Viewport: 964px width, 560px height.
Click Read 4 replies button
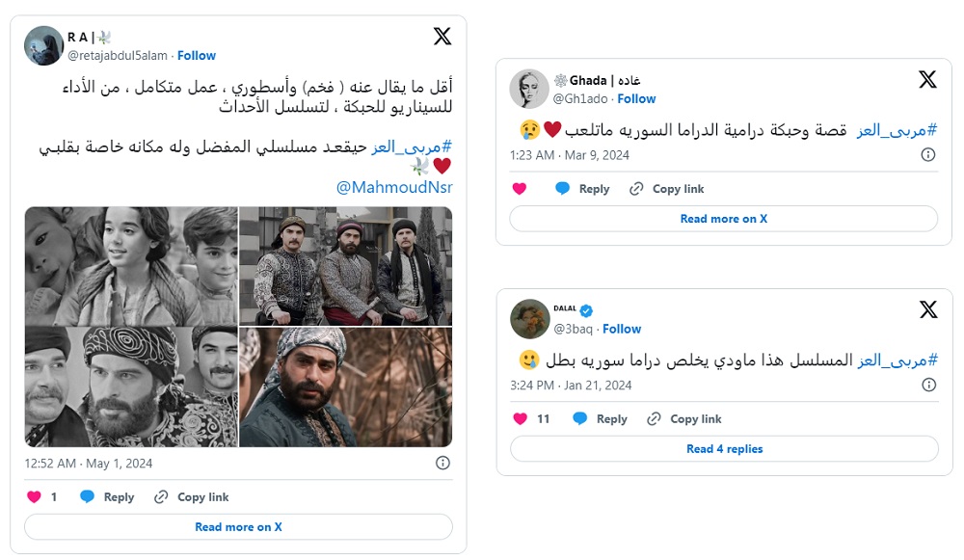(x=724, y=449)
